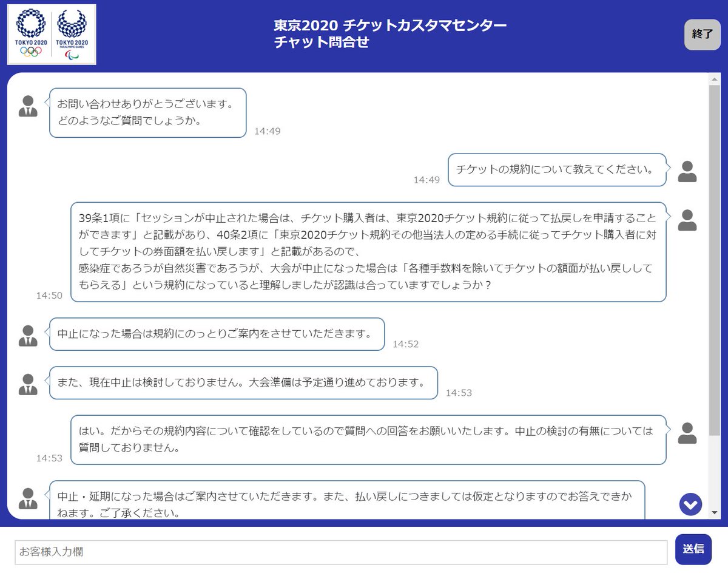Click the chat scrollbar down arrow
This screenshot has width=728, height=573.
click(715, 513)
